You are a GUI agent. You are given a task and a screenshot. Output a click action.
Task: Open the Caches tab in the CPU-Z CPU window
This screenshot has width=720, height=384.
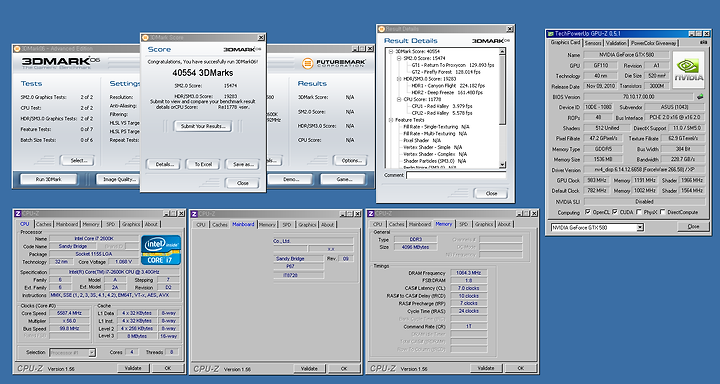click(44, 224)
